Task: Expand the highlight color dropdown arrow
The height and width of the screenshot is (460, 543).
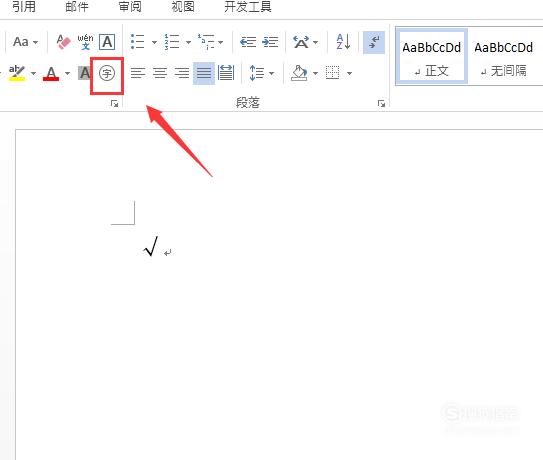Action: pyautogui.click(x=33, y=73)
